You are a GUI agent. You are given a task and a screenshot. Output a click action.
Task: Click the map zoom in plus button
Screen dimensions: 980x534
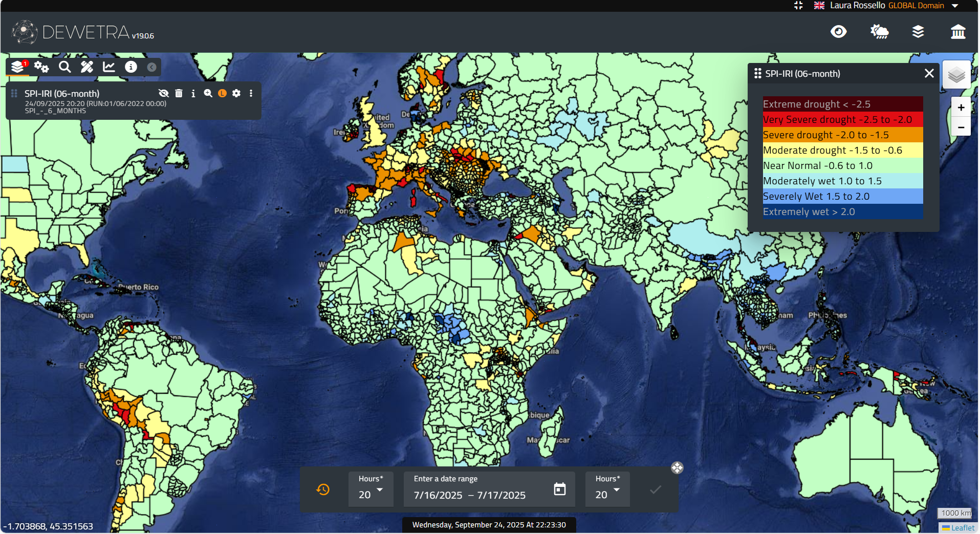pos(961,108)
